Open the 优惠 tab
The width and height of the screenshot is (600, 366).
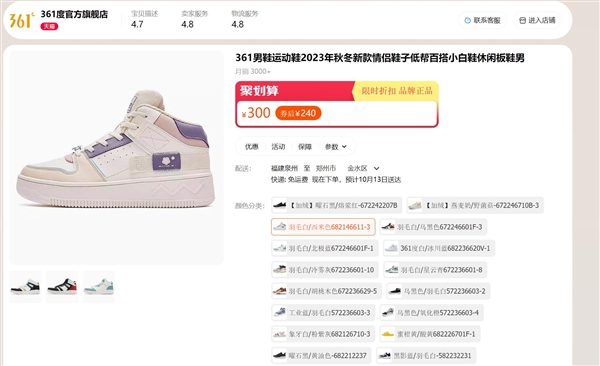(252, 147)
